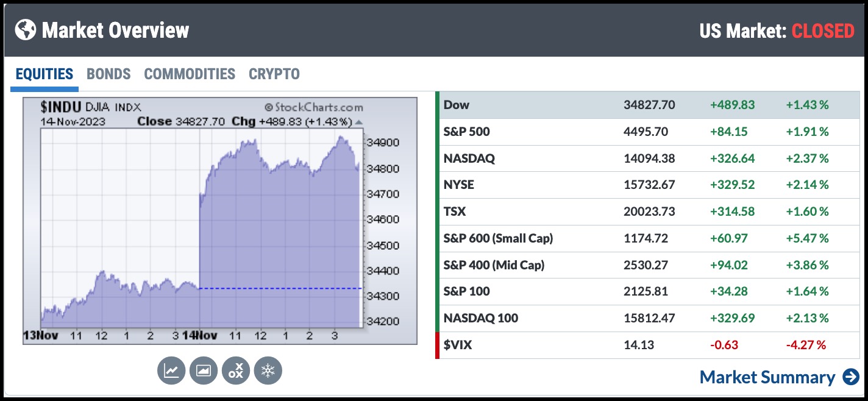This screenshot has height=401, width=868.
Task: Click the S&P 500 index name
Action: 466,132
